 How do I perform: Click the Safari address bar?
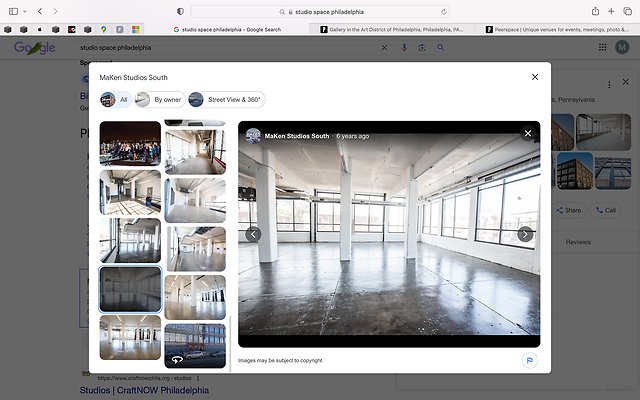pyautogui.click(x=320, y=10)
